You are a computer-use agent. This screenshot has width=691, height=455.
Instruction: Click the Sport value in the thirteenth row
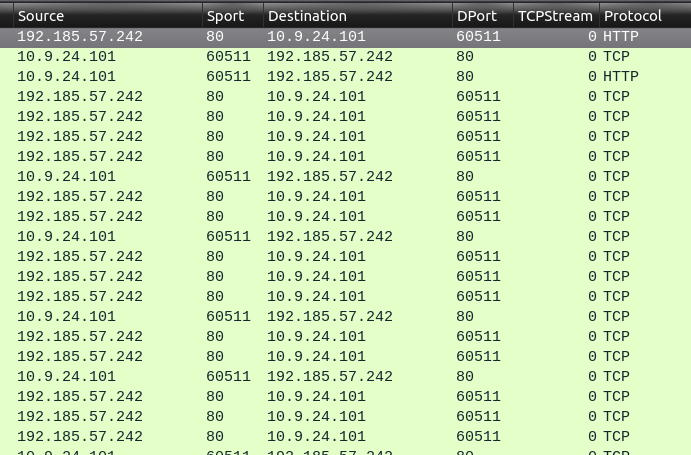[x=215, y=276]
